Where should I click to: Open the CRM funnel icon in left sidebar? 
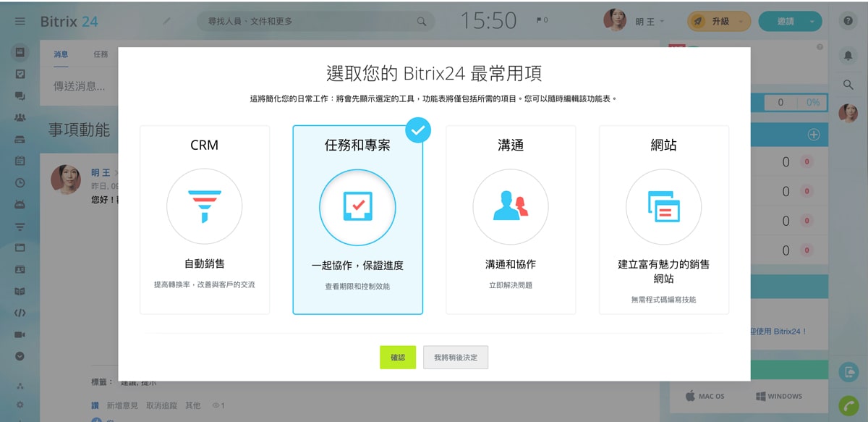tap(20, 226)
